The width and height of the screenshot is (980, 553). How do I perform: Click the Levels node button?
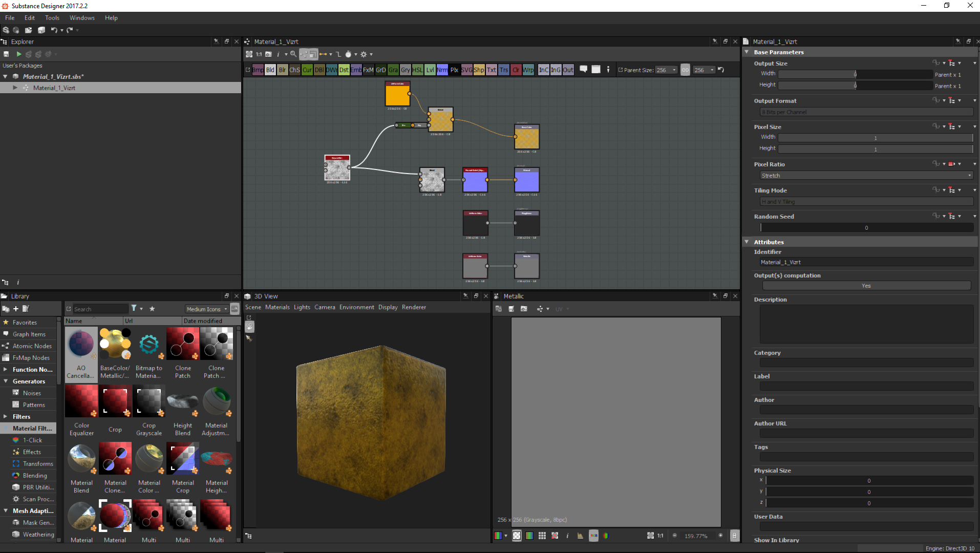(x=430, y=70)
